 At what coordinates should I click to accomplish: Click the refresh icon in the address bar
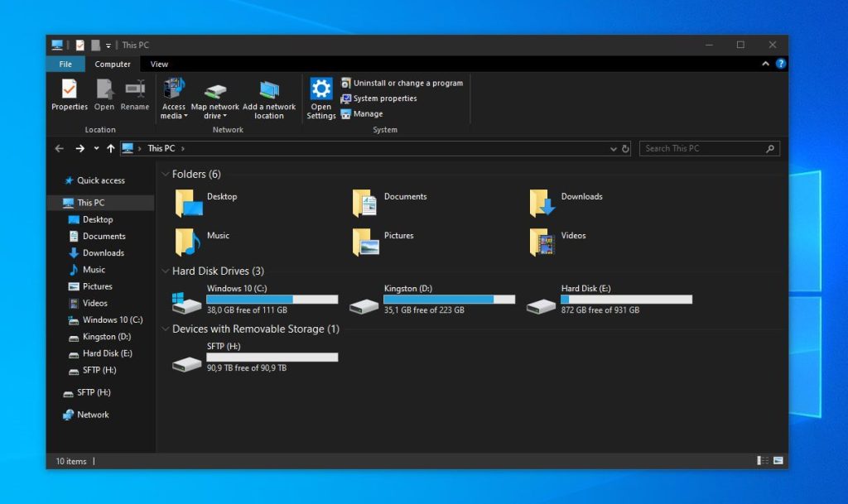(x=624, y=148)
